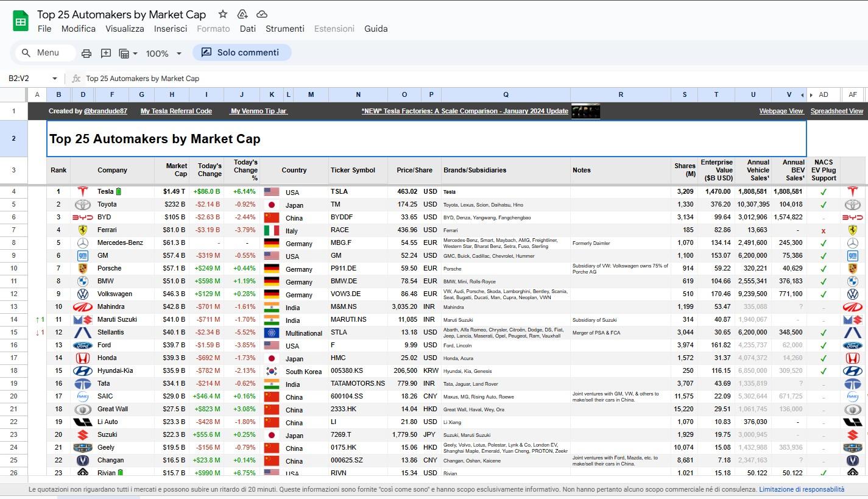The image size is (868, 499).
Task: Open the Inserisci menu
Action: tap(171, 29)
